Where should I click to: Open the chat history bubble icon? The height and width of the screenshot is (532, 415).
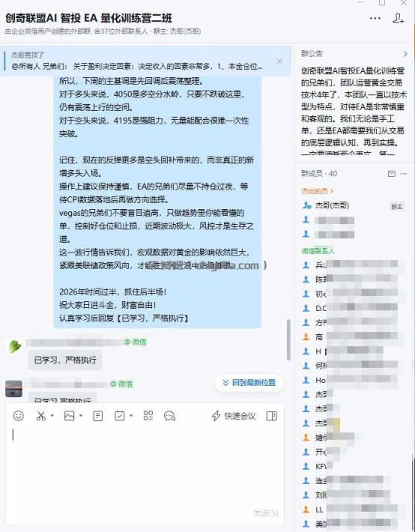pyautogui.click(x=169, y=416)
